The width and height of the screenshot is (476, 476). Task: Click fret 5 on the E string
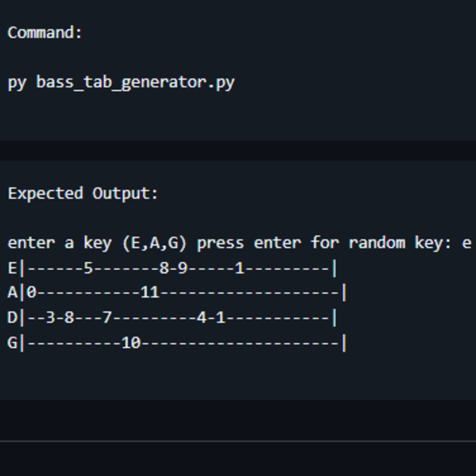click(x=88, y=268)
